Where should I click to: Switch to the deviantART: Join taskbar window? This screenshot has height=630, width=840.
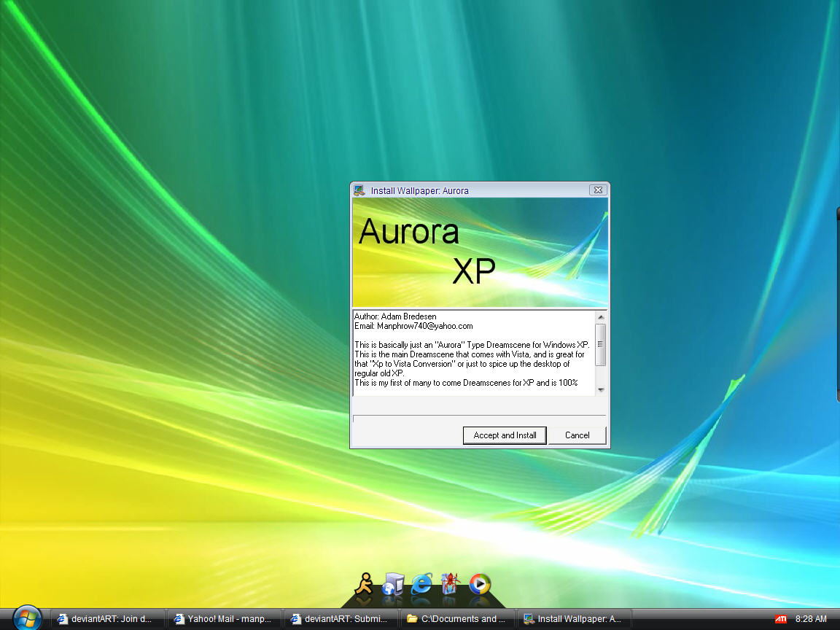click(106, 618)
